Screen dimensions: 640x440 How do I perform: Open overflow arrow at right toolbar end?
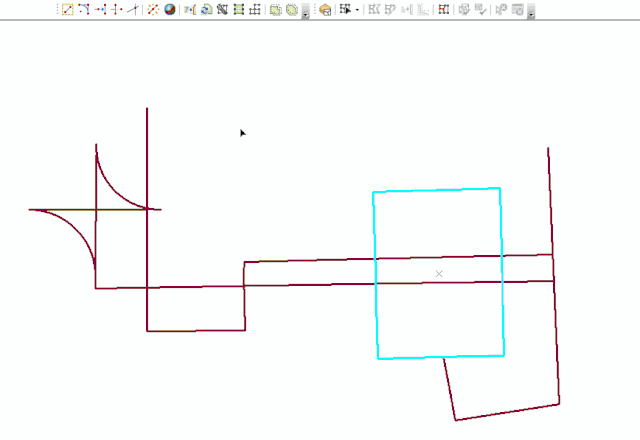tap(531, 13)
